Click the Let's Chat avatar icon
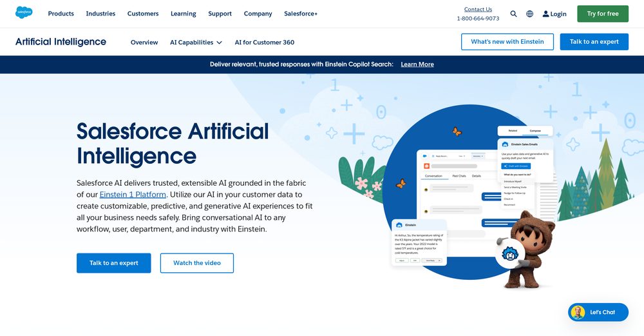 click(x=578, y=312)
